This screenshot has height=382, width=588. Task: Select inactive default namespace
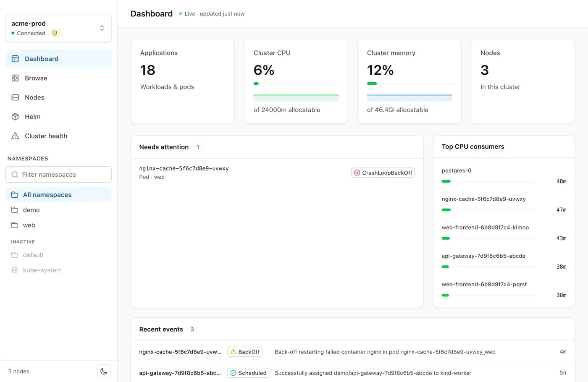tap(58, 255)
